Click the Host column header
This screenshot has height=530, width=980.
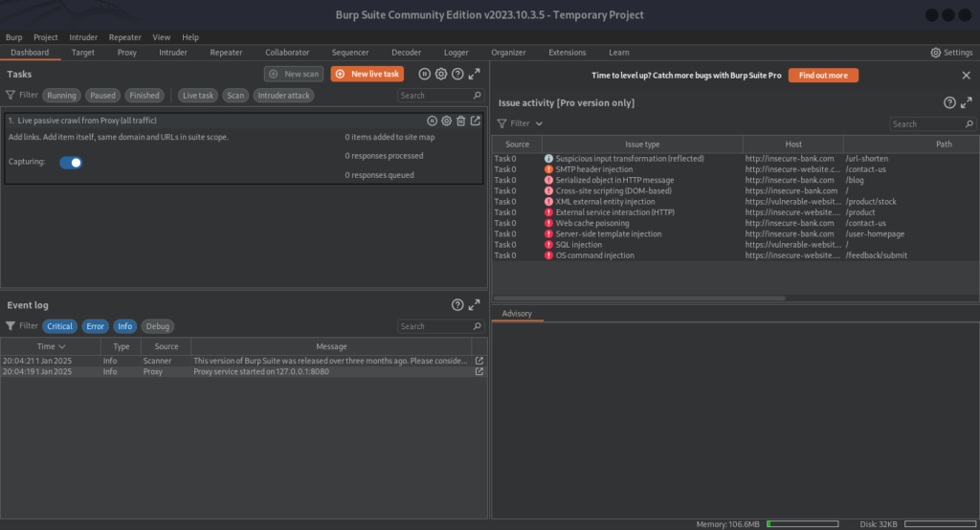point(793,144)
